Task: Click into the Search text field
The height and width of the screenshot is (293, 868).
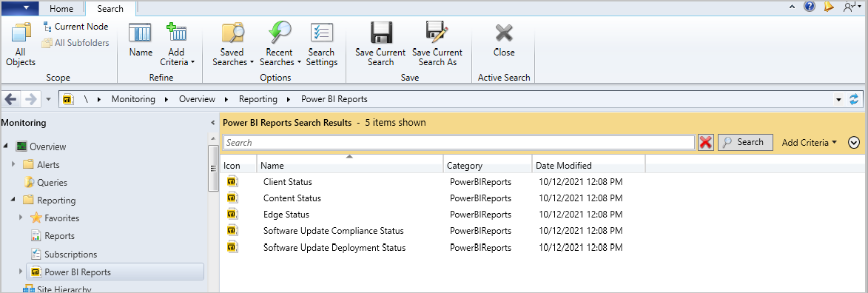Action: pos(459,142)
